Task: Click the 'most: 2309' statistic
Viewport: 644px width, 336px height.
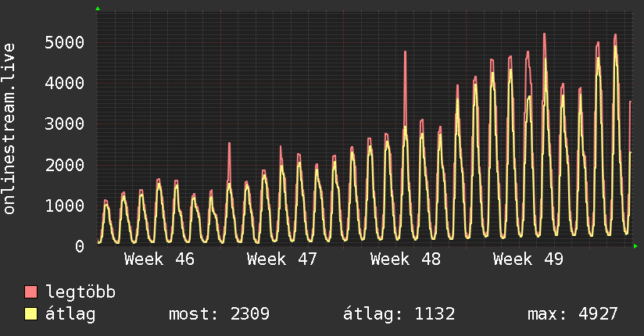Action: 219,314
